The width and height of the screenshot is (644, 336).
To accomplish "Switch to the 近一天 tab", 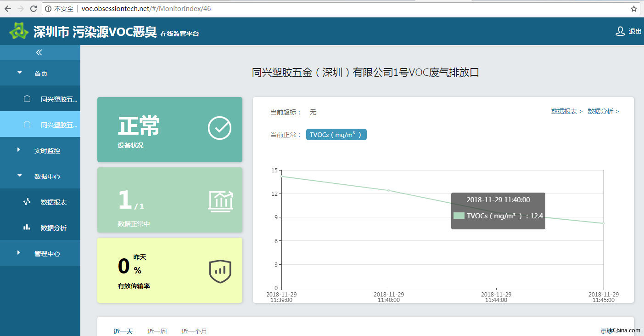I will [x=123, y=331].
